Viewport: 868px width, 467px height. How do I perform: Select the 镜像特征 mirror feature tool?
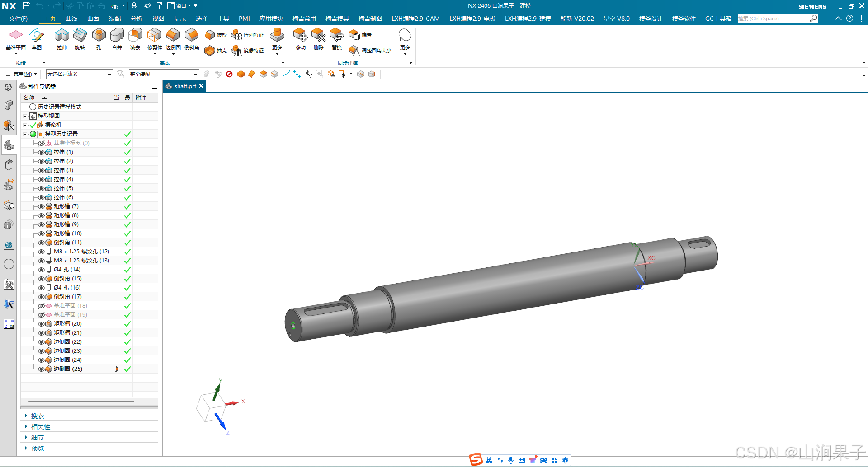(247, 51)
